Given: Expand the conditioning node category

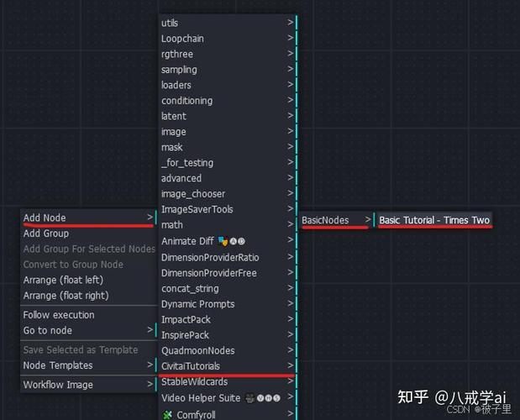Looking at the screenshot, I should (228, 101).
